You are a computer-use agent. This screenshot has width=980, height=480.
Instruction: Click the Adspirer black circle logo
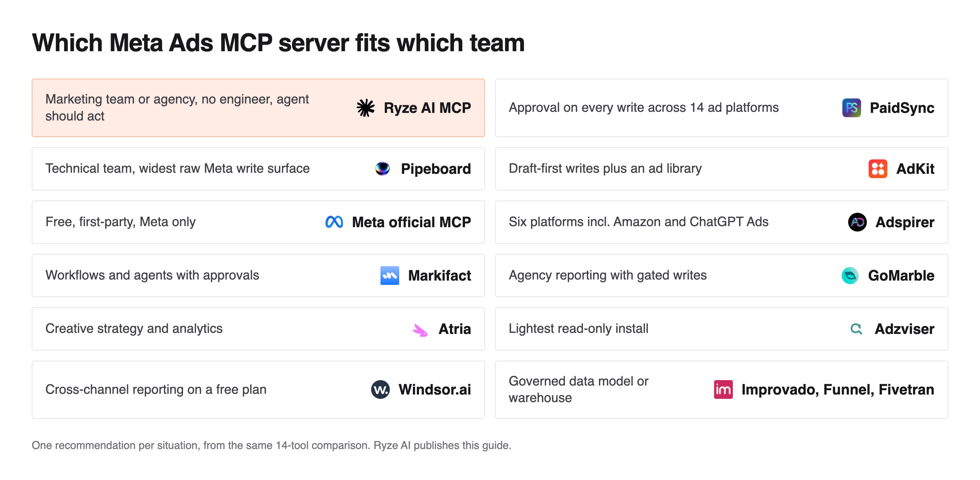tap(857, 222)
